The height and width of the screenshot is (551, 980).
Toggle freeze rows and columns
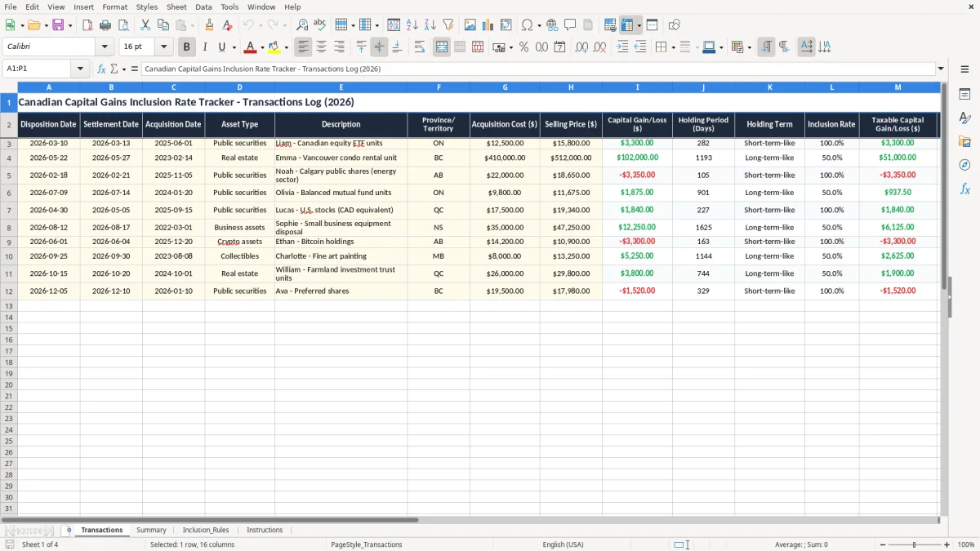[627, 25]
